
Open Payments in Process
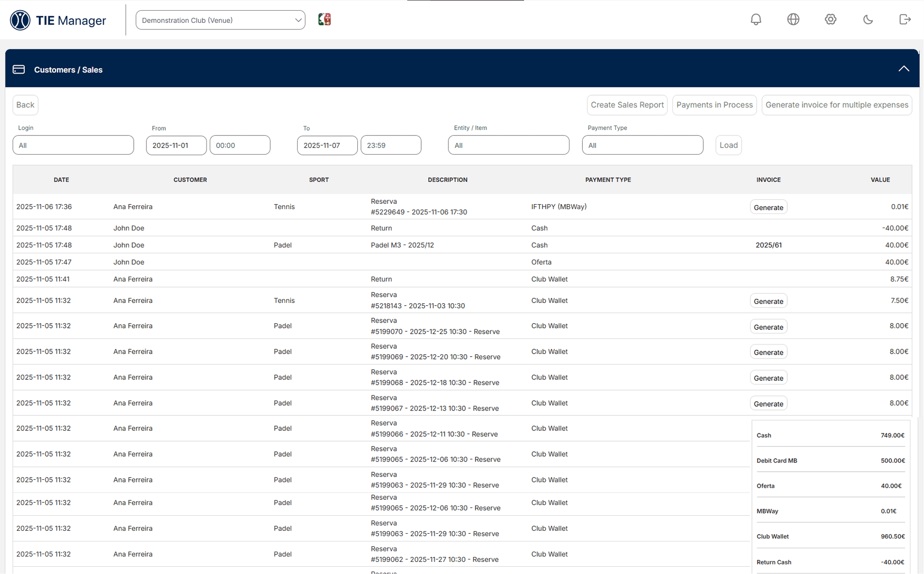[x=714, y=105]
